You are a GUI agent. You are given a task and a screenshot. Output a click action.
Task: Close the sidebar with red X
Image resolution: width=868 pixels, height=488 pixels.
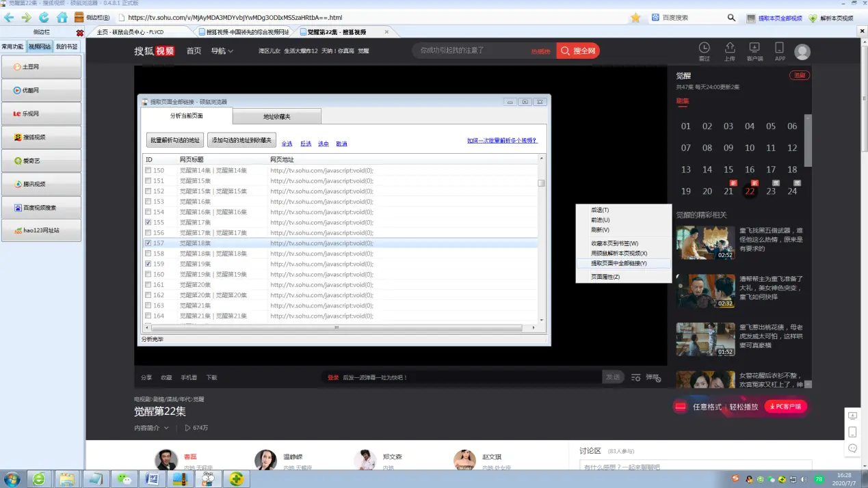(80, 32)
